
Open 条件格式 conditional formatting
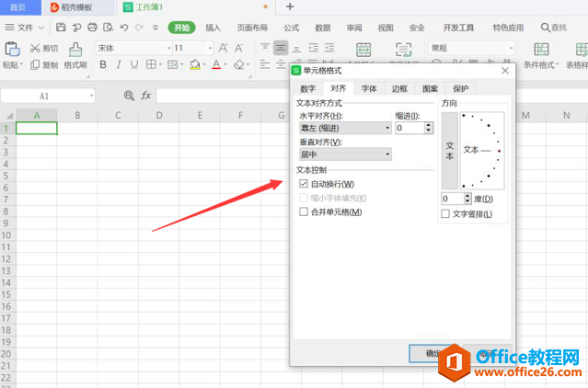(541, 55)
